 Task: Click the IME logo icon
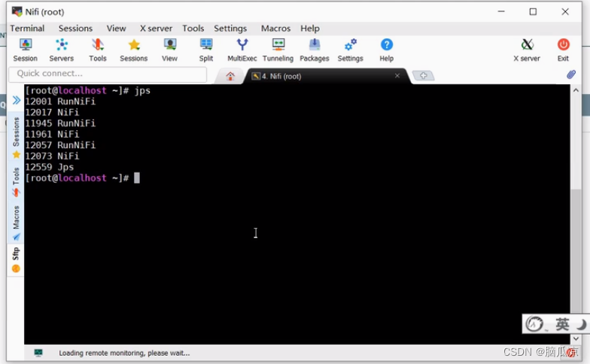(534, 323)
